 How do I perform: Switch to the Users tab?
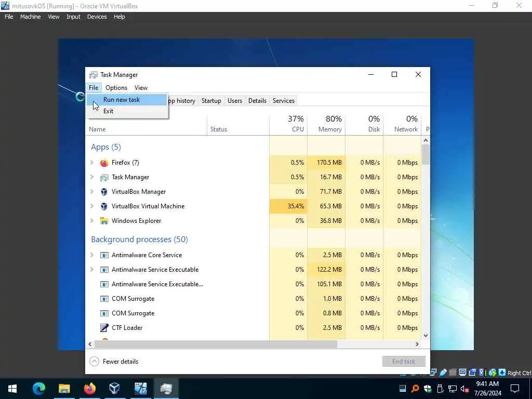[x=234, y=101]
